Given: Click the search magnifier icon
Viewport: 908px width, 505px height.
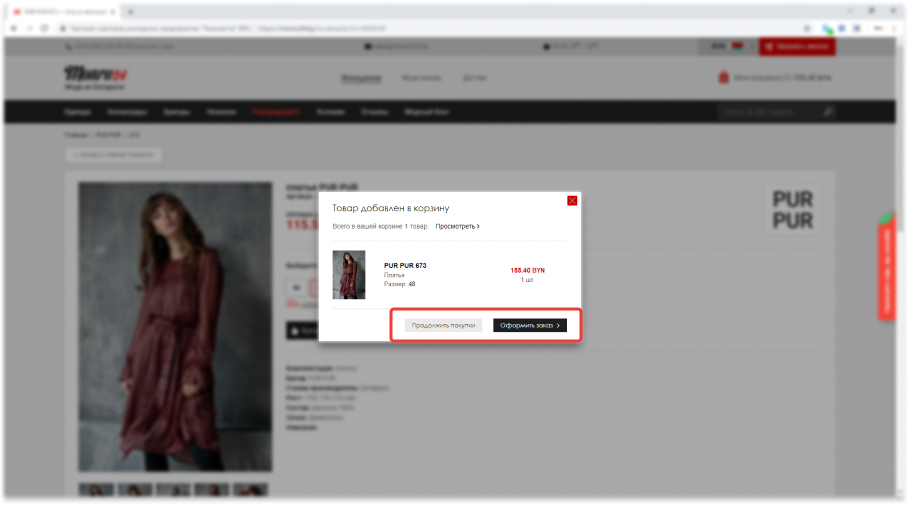Looking at the screenshot, I should pos(829,112).
